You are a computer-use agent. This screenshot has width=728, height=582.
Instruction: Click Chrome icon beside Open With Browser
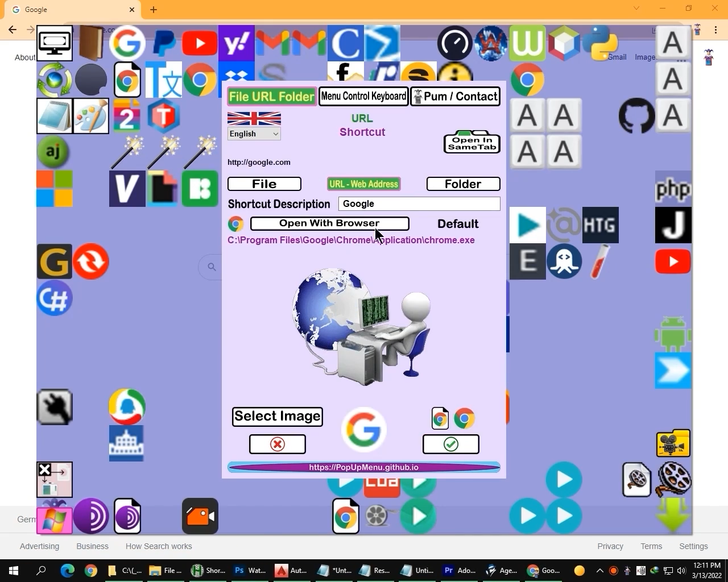(x=235, y=224)
